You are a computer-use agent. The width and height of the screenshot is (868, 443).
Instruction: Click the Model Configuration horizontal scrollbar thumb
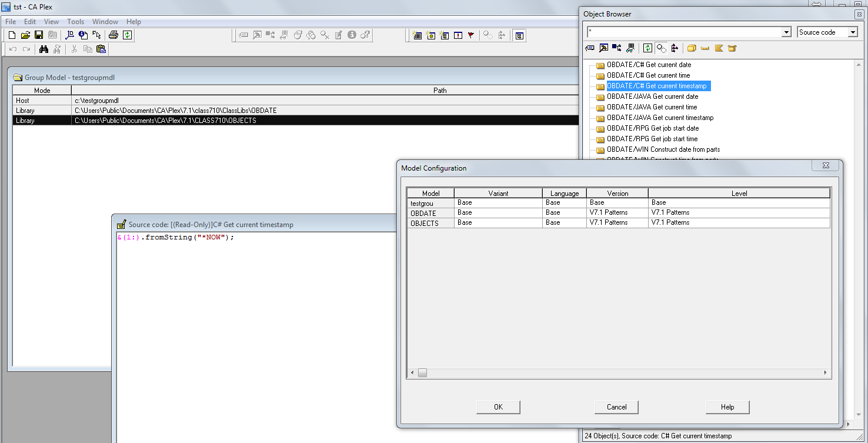422,373
